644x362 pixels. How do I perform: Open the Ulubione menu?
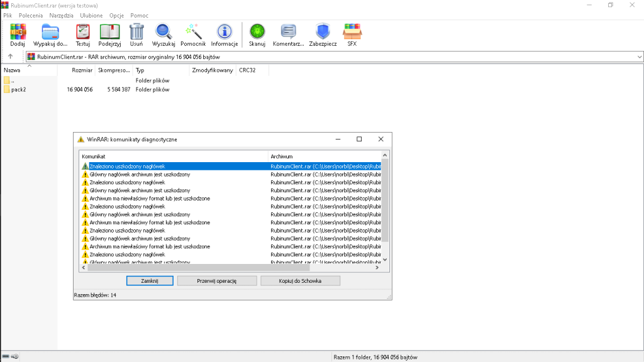tap(91, 16)
